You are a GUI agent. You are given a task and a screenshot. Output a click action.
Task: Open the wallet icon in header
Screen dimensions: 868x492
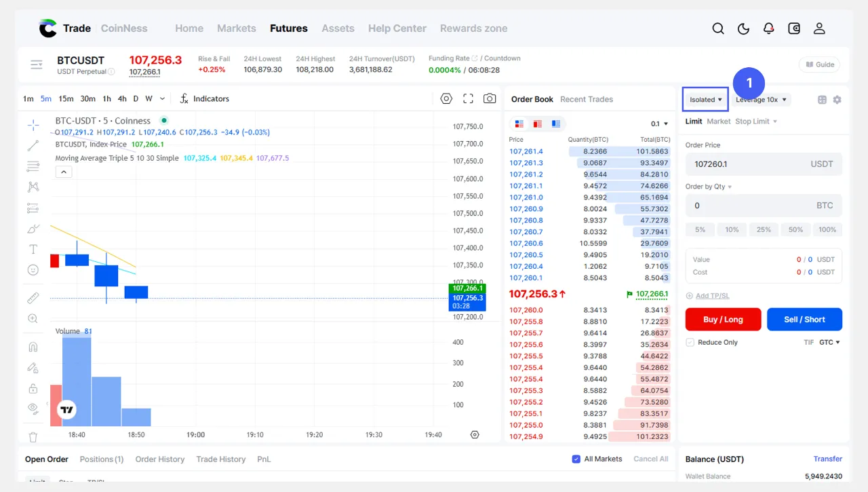coord(794,29)
